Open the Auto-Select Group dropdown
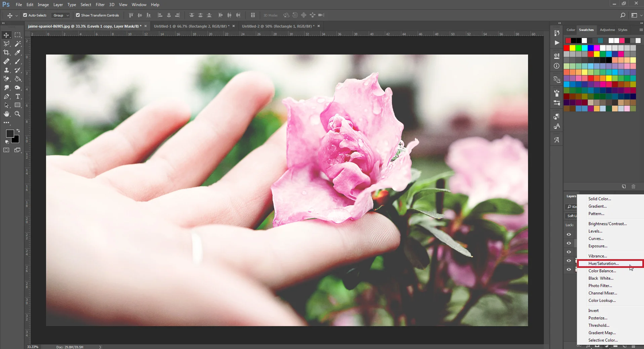Image resolution: width=644 pixels, height=349 pixels. (61, 15)
